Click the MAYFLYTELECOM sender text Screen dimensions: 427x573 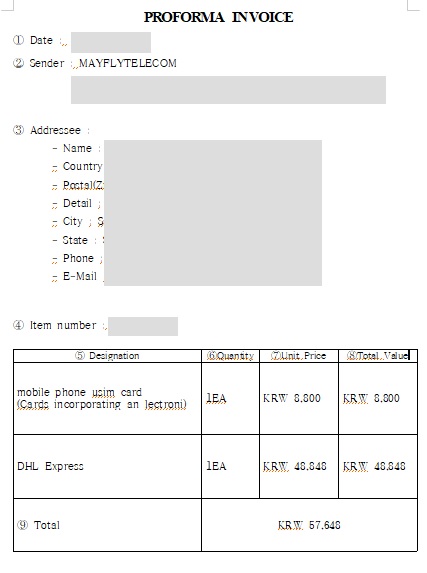tap(128, 63)
